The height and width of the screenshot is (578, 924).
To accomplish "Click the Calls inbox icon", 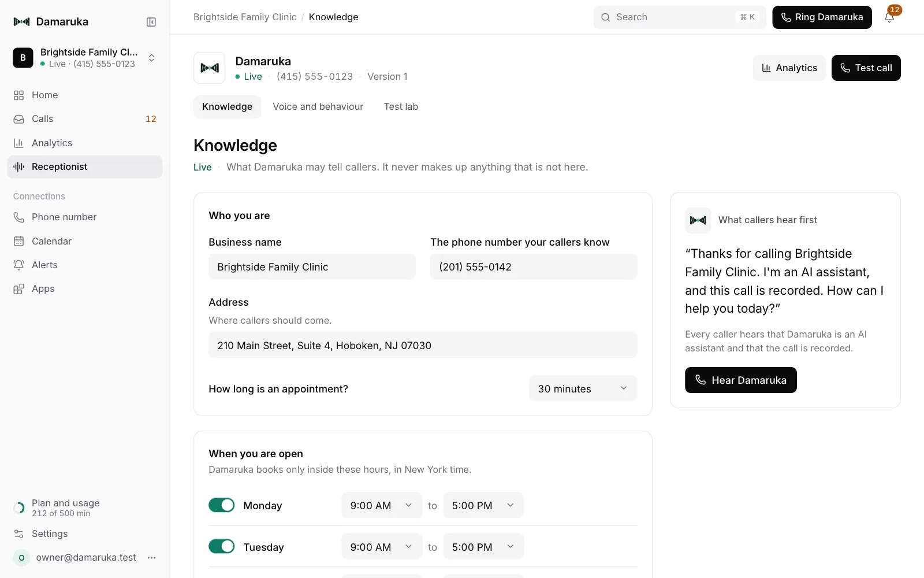I will (x=19, y=119).
